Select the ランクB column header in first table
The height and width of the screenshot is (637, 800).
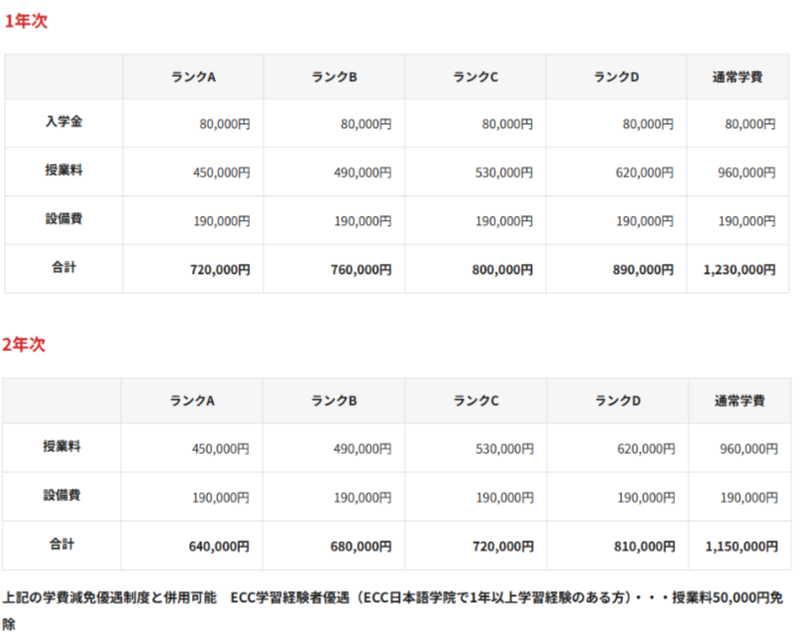(x=331, y=76)
